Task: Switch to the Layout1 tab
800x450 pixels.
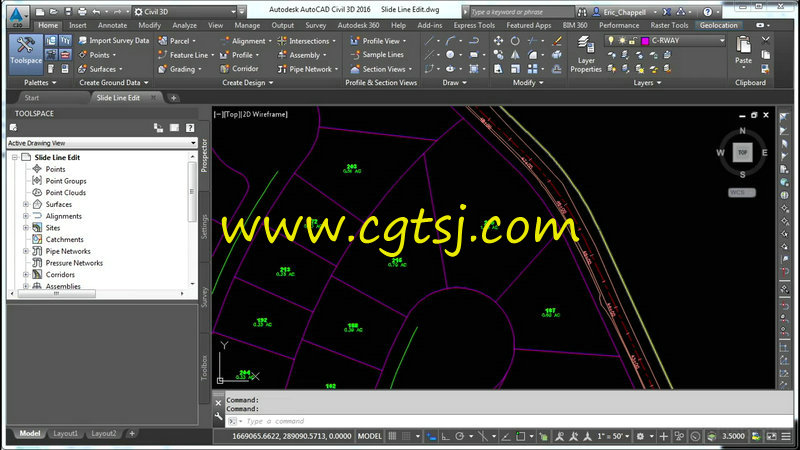Action: [x=65, y=434]
